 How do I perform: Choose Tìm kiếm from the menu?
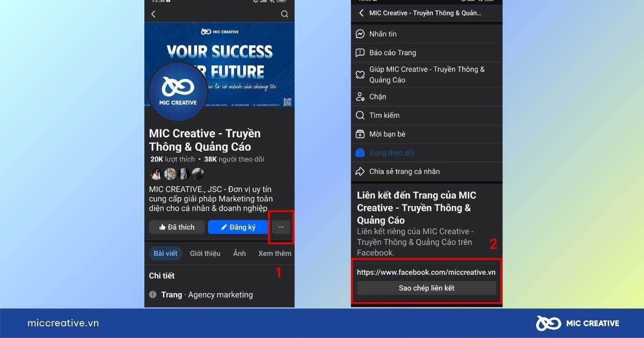click(x=427, y=115)
